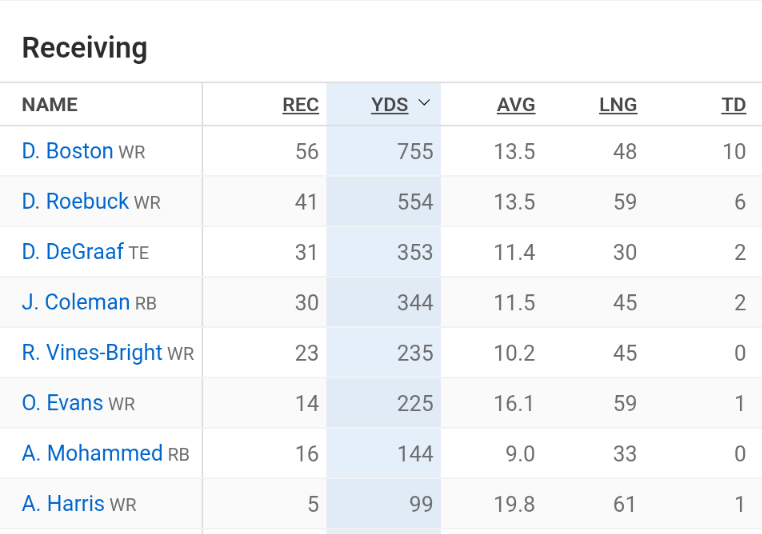Screen dimensions: 762x534
Task: Sort table by TD column
Action: click(733, 105)
